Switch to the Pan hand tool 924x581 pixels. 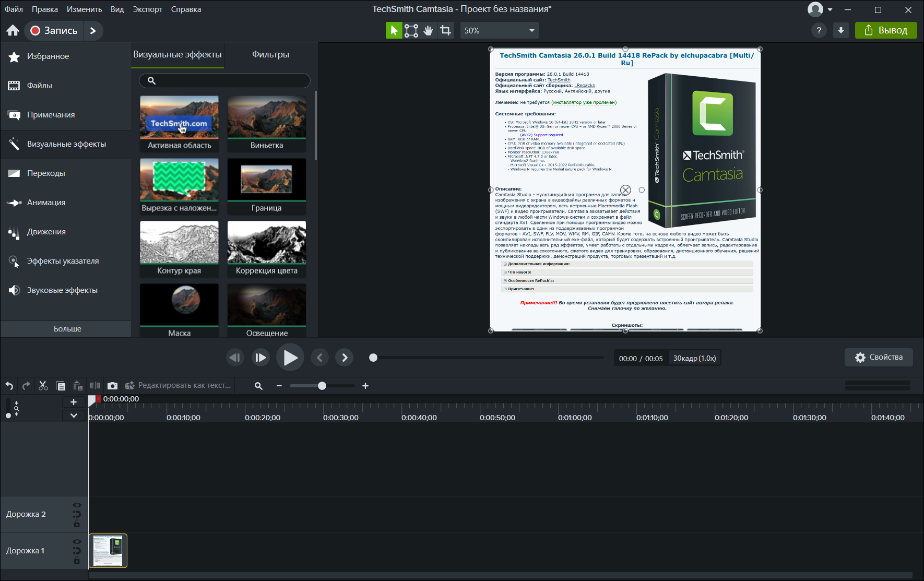429,31
